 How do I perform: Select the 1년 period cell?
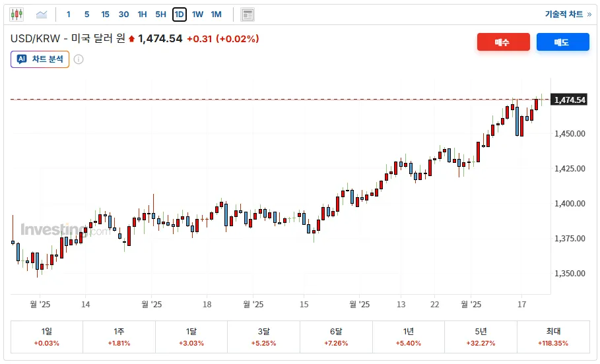click(409, 337)
